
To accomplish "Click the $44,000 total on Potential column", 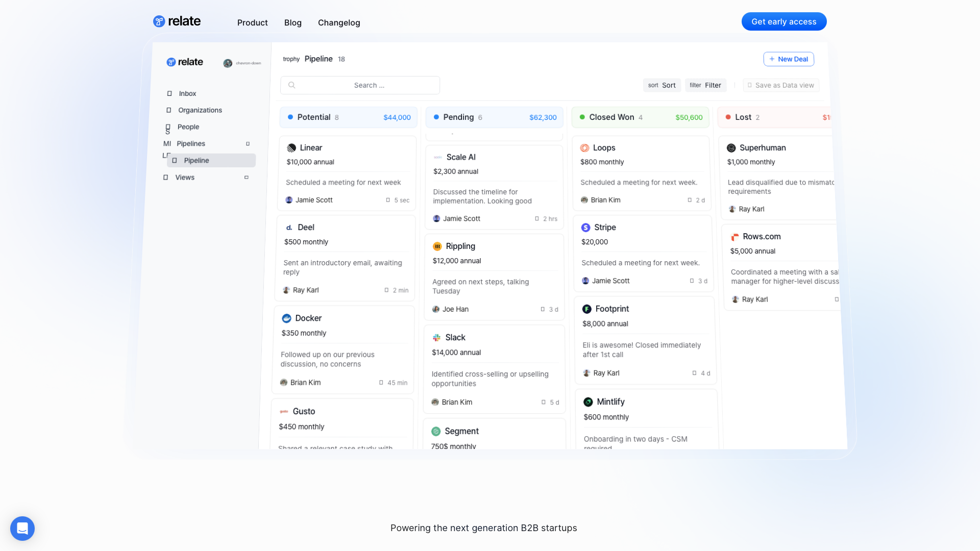I will point(397,117).
